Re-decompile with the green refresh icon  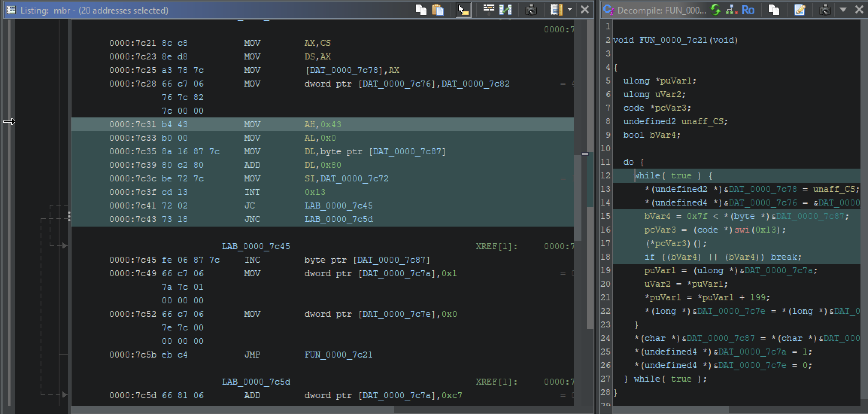(716, 10)
